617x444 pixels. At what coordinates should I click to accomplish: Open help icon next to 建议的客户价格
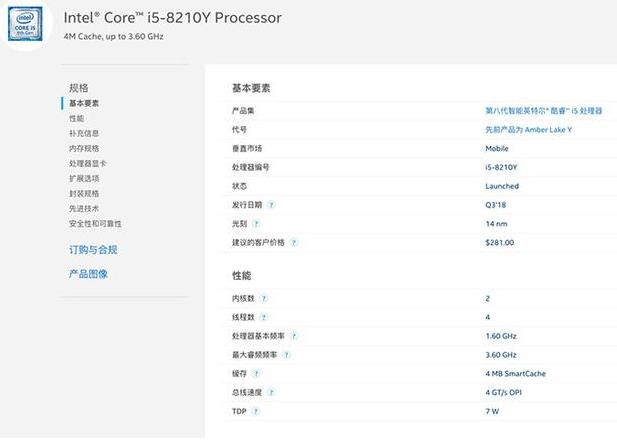coord(294,242)
